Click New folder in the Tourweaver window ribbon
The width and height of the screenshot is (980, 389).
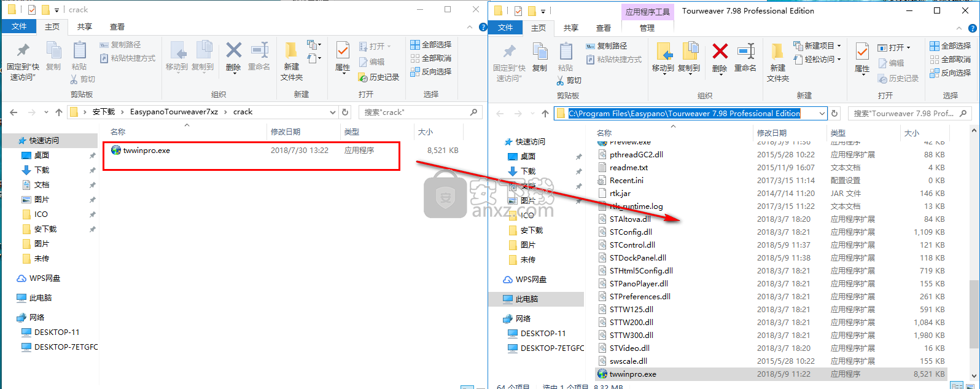click(x=778, y=63)
